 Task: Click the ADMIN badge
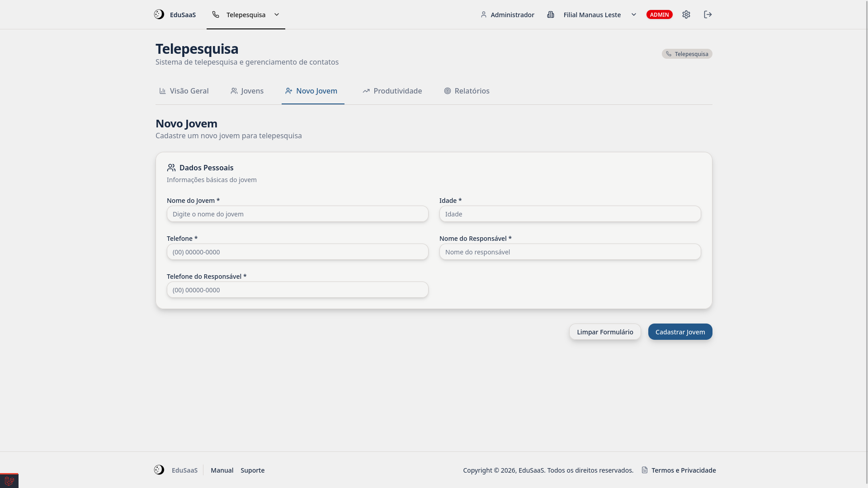tap(659, 14)
